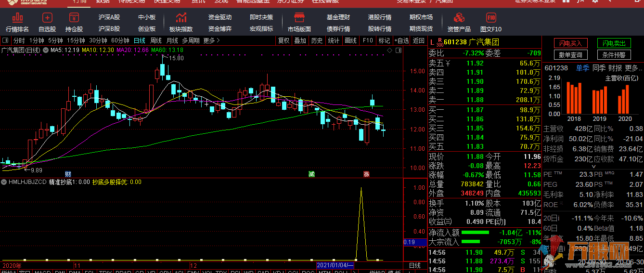Open 即时决策 view
This screenshot has width=644, height=273.
click(x=261, y=17)
